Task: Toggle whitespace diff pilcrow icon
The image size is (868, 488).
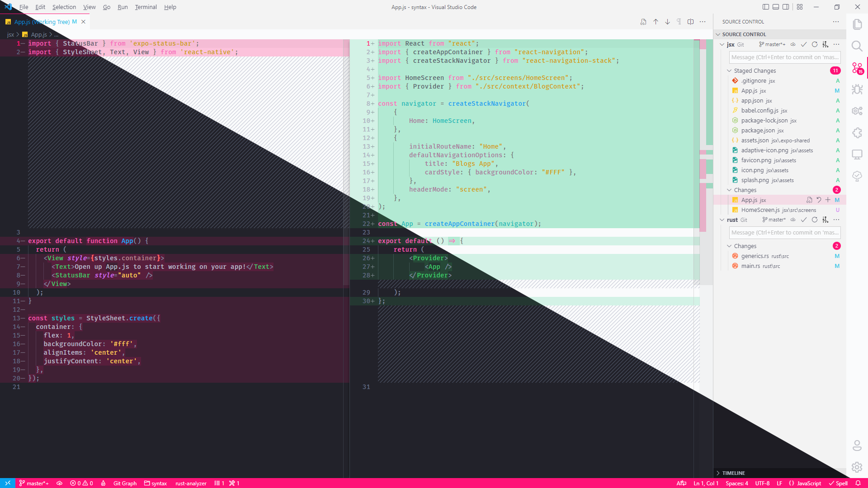Action: click(x=679, y=22)
